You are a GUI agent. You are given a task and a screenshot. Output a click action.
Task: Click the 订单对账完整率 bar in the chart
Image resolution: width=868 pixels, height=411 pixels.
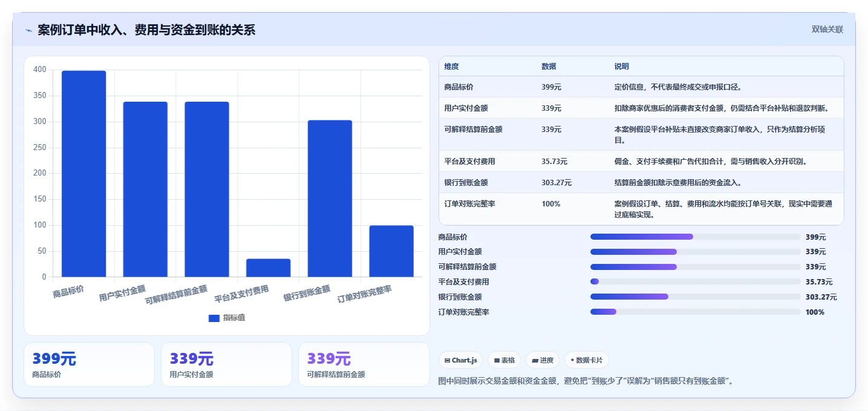[x=391, y=251]
